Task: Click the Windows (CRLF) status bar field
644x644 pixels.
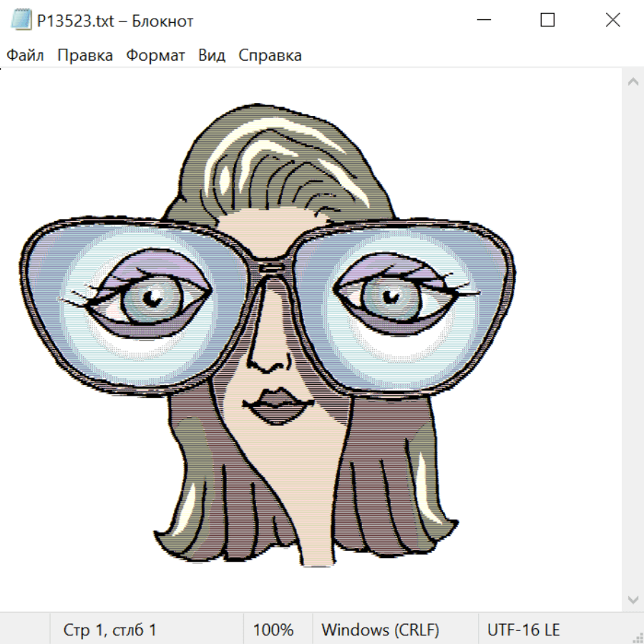Action: [380, 630]
